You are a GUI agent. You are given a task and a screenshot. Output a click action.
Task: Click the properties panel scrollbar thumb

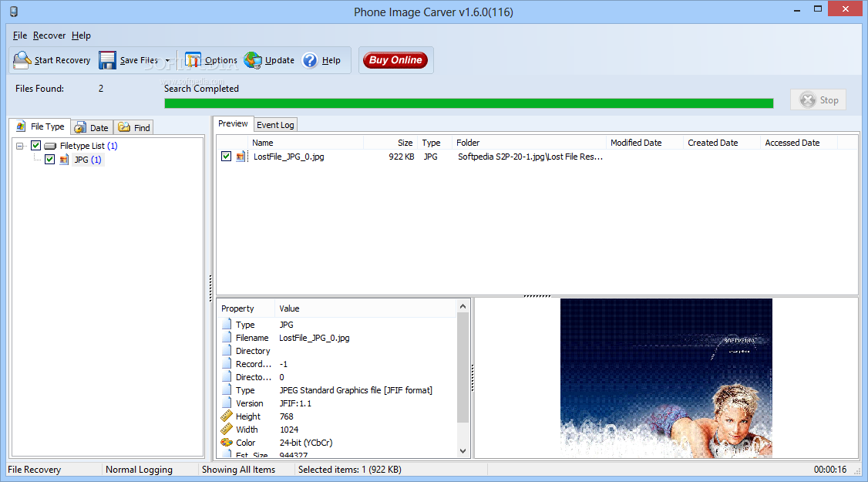[x=463, y=368]
